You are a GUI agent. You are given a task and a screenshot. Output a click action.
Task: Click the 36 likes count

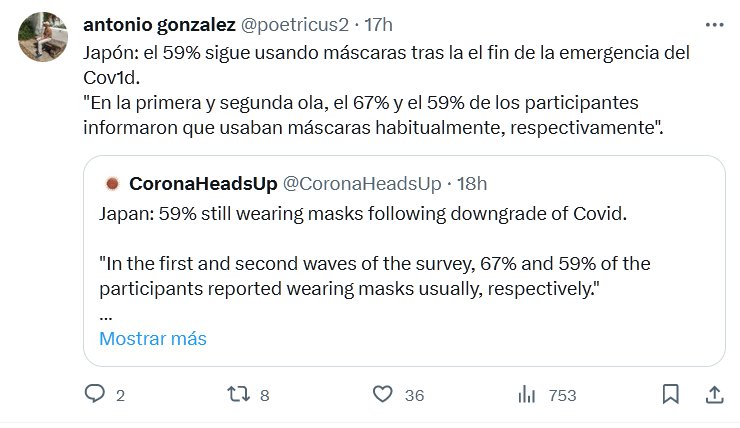(x=414, y=395)
